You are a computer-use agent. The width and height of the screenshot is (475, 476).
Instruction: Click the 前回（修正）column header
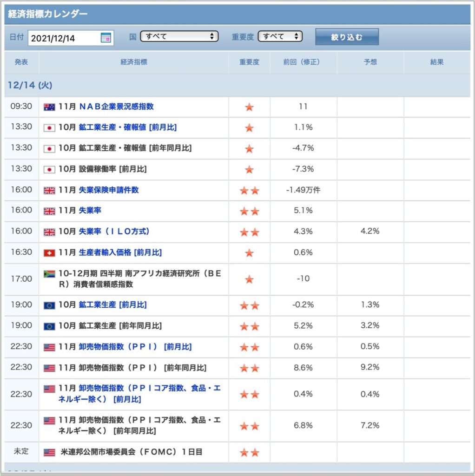[303, 62]
